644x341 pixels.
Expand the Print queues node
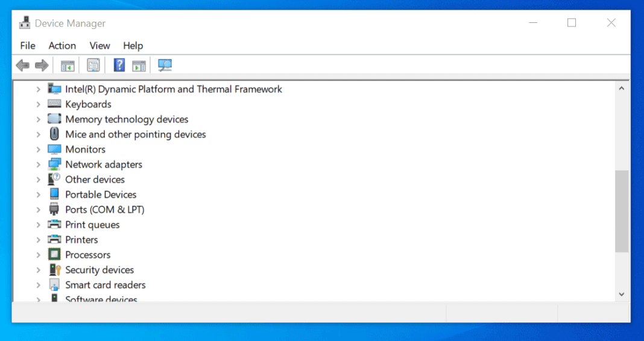(38, 225)
